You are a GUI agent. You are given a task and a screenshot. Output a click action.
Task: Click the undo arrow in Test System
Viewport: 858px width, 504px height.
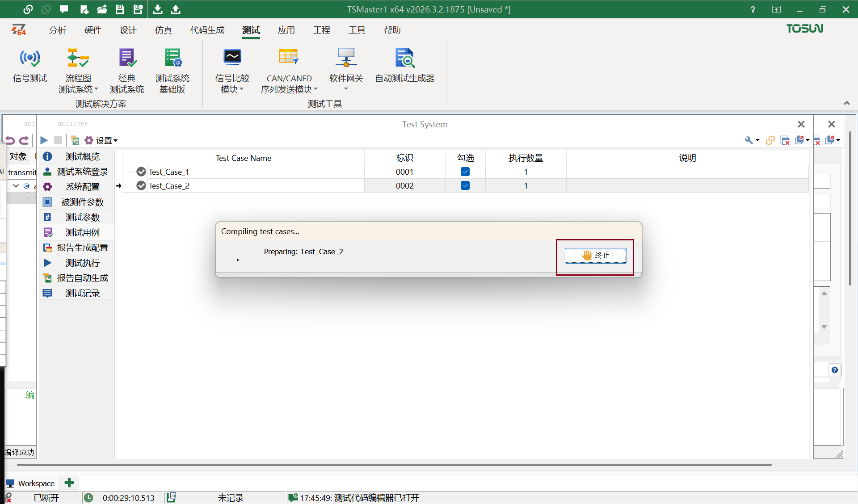tap(10, 140)
